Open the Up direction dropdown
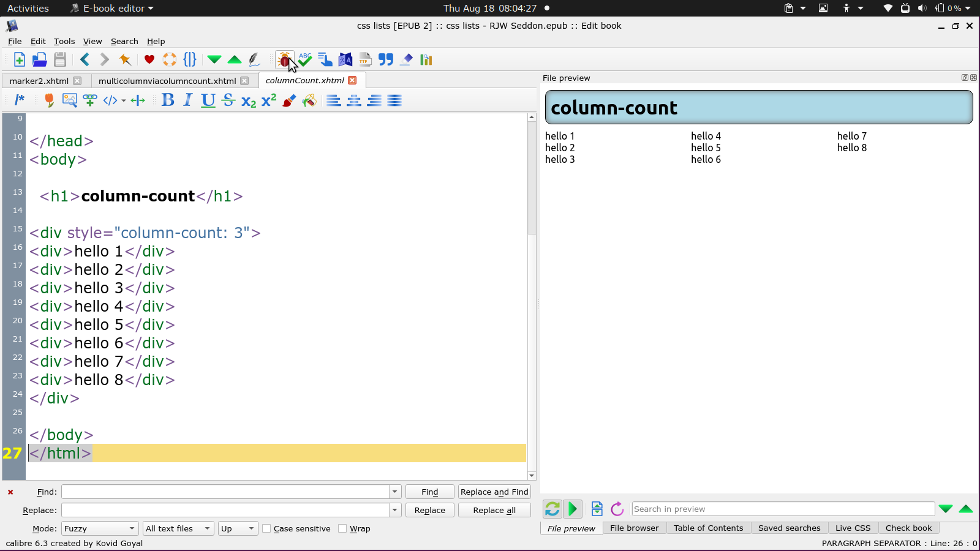This screenshot has height=551, width=980. [237, 528]
